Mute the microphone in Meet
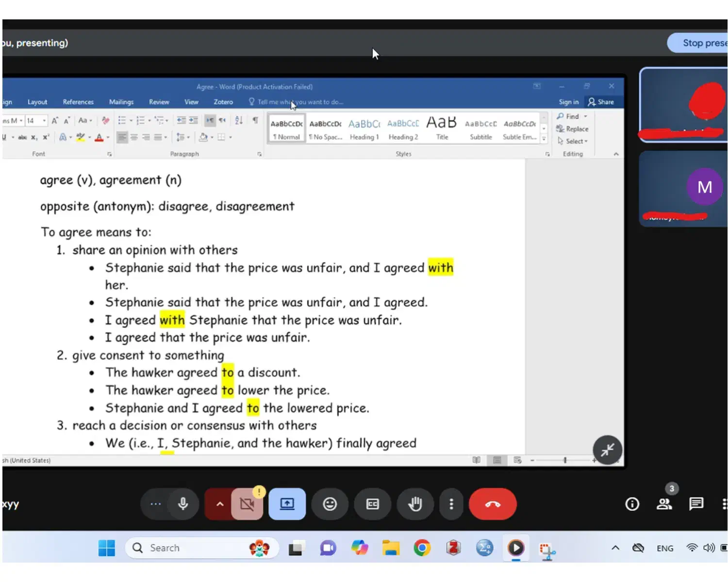This screenshot has width=728, height=582. coord(183,504)
